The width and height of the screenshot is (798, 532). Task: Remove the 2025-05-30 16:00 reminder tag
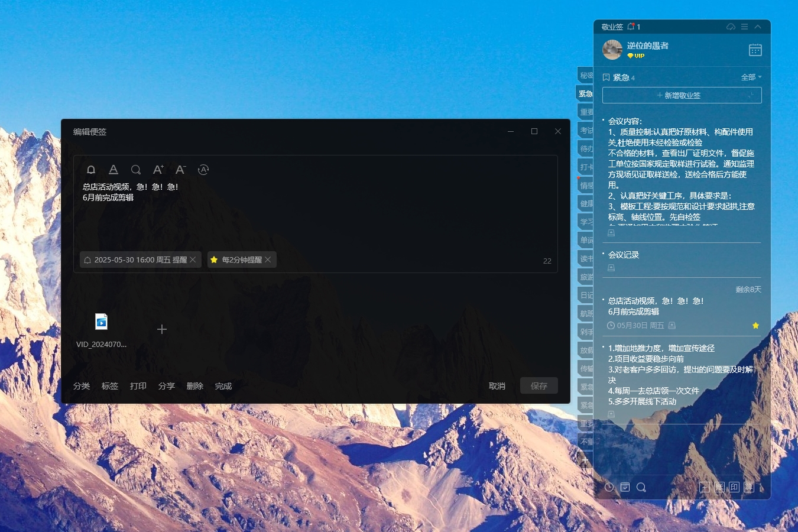[193, 259]
